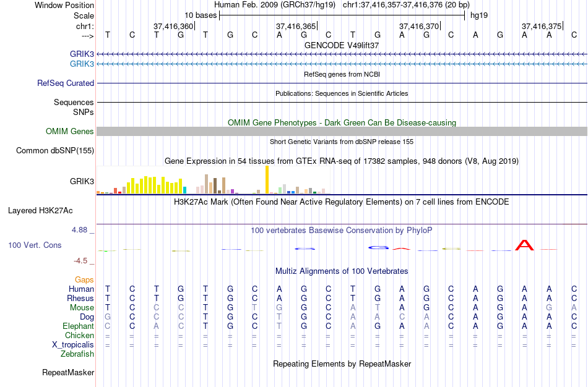Click the Common dbSNP(155) track label
This screenshot has height=387, width=588.
pos(55,151)
